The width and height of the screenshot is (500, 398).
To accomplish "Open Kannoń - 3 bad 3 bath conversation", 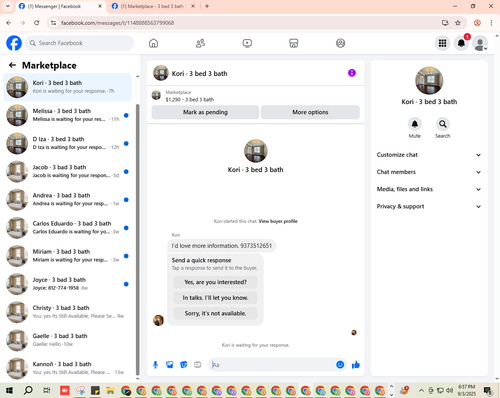I will coord(67,368).
